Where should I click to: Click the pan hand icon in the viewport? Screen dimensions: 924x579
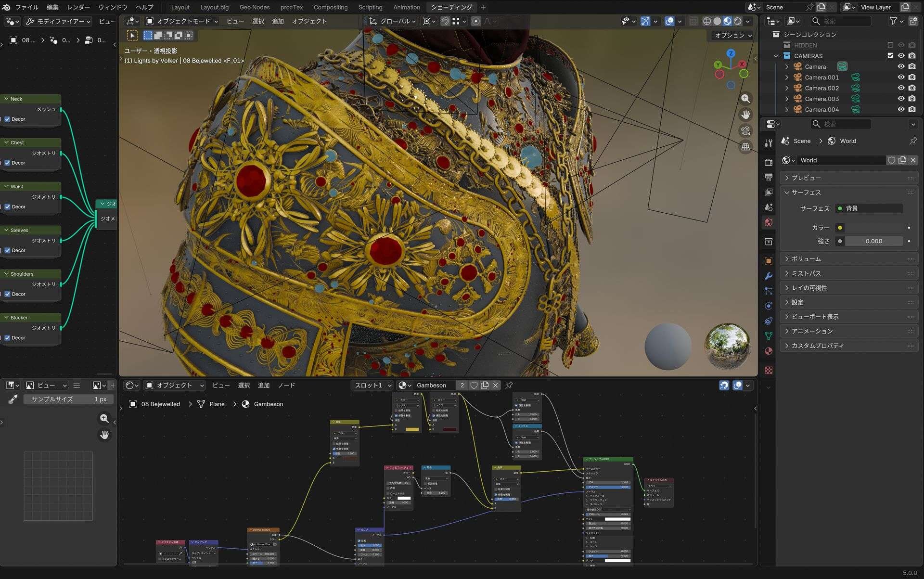[x=745, y=115]
